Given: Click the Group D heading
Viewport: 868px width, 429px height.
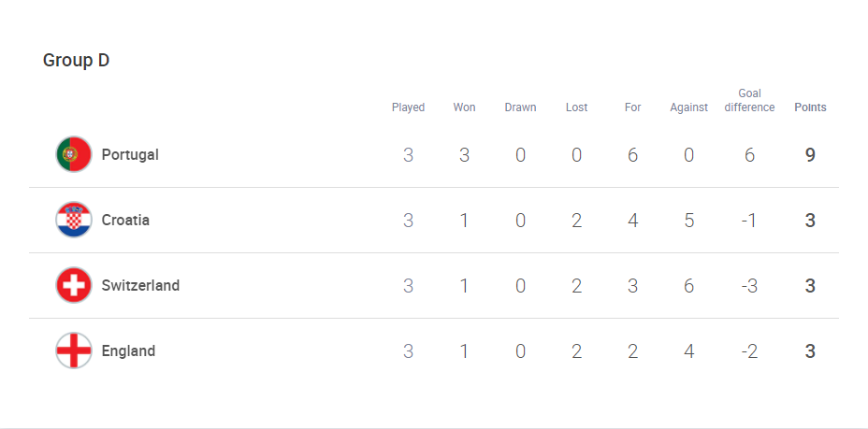Looking at the screenshot, I should (76, 61).
